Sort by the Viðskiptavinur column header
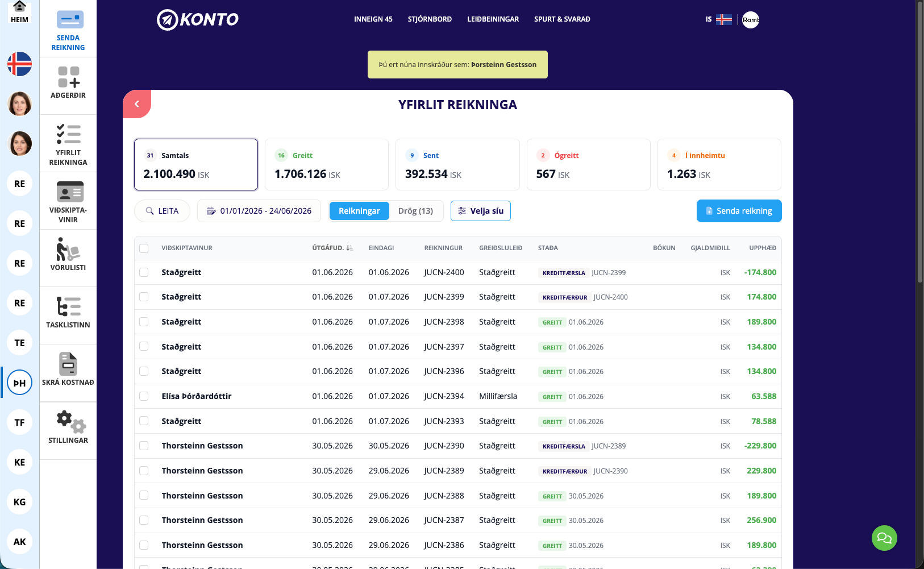924x569 pixels. click(x=187, y=248)
